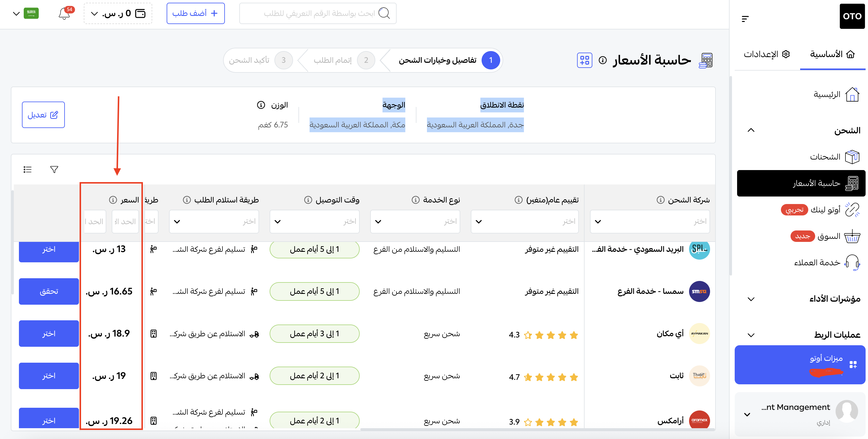Expand عمليات الربط section
The height and width of the screenshot is (439, 868).
click(751, 335)
